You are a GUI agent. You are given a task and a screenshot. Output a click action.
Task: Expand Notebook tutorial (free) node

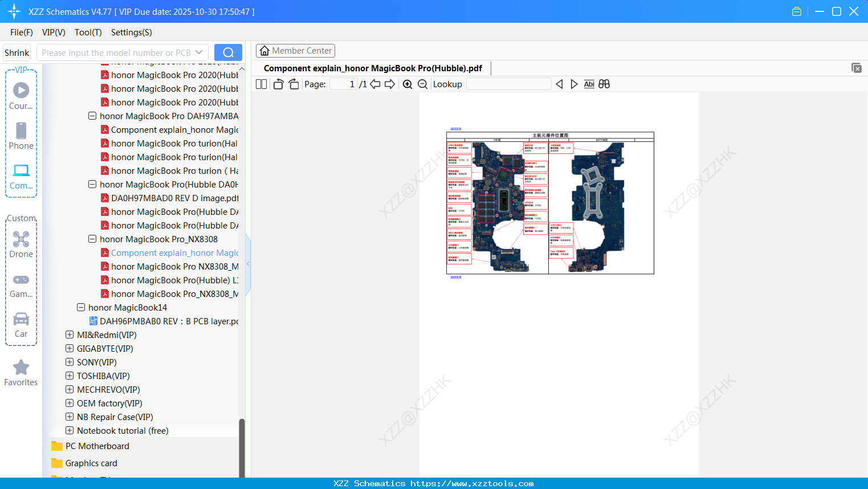pos(70,430)
